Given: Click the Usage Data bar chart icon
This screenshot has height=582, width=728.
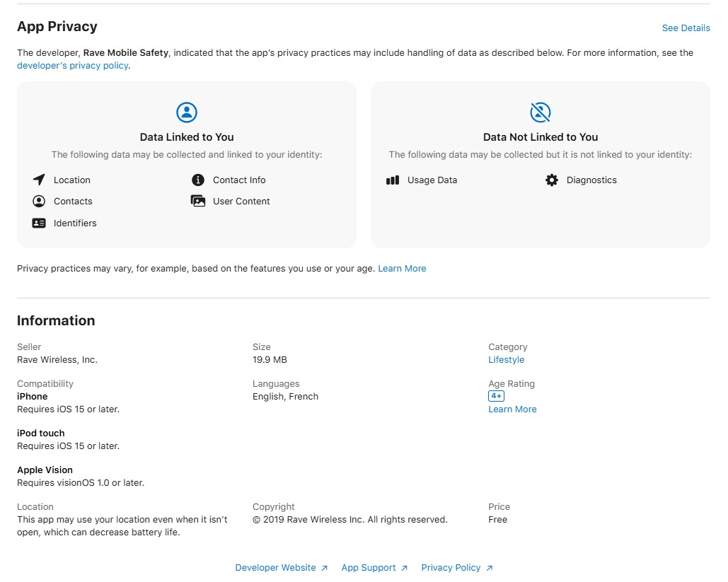Looking at the screenshot, I should click(392, 180).
